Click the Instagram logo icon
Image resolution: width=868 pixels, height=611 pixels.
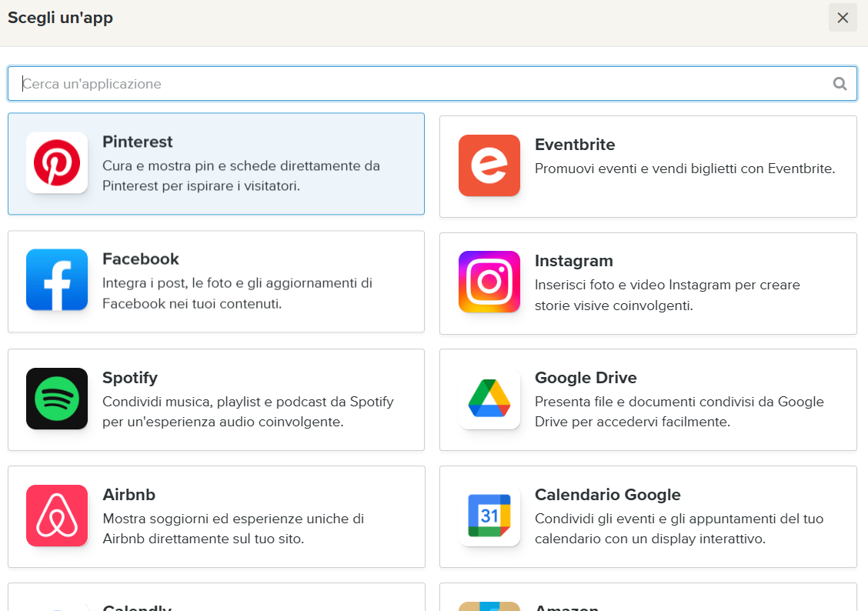point(489,282)
